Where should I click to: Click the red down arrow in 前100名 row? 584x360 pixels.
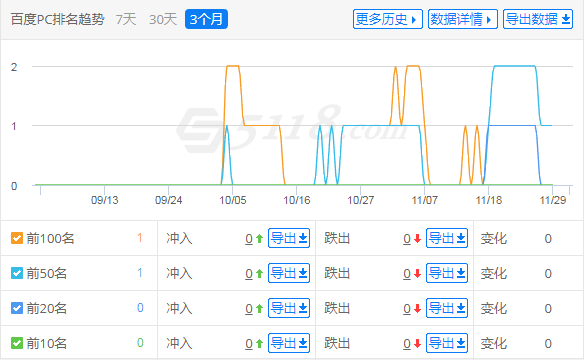point(418,239)
